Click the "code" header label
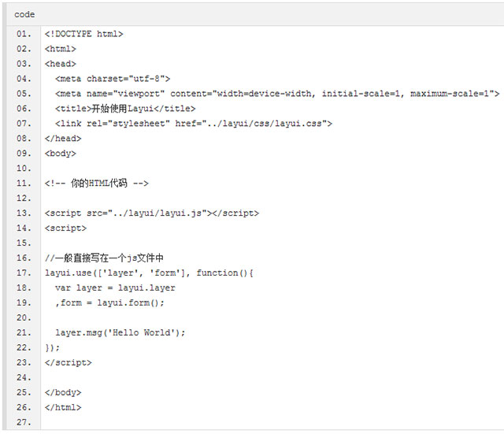The height and width of the screenshot is (434, 504). click(x=24, y=14)
